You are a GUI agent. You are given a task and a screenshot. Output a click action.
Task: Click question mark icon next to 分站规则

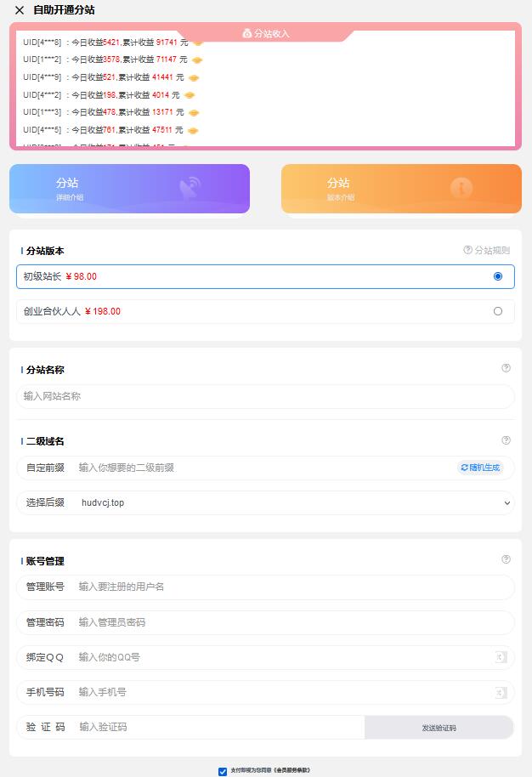point(467,250)
